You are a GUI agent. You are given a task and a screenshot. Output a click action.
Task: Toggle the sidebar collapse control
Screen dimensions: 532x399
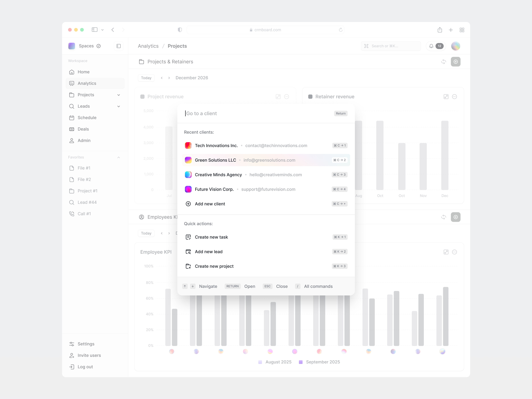[x=118, y=46]
